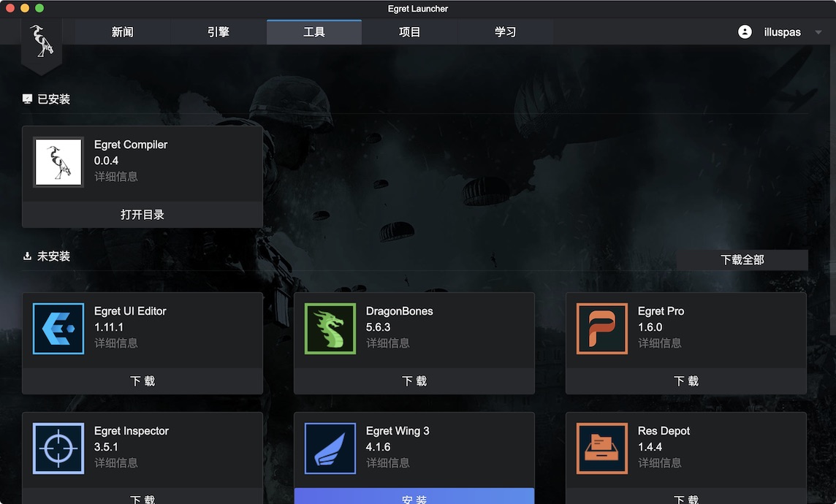Click the Egret Compiler title text
836x504 pixels.
point(131,145)
